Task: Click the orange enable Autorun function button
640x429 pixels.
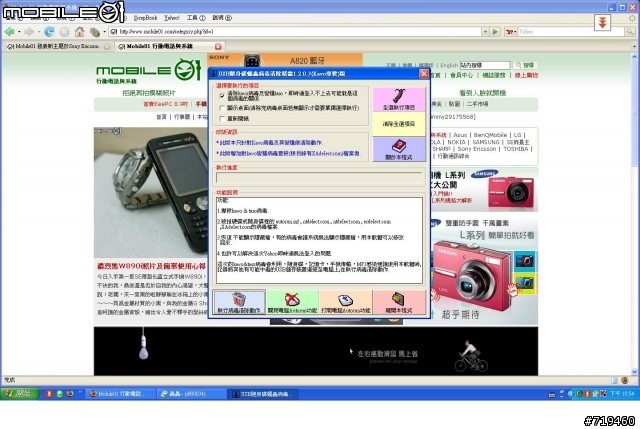Action: [x=346, y=302]
